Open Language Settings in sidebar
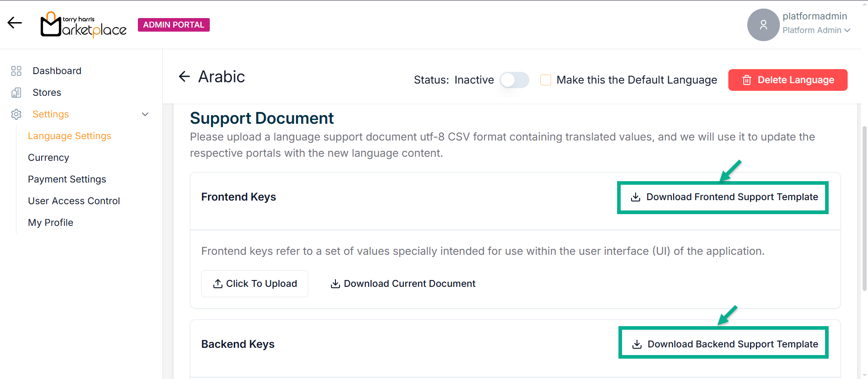 [x=70, y=136]
